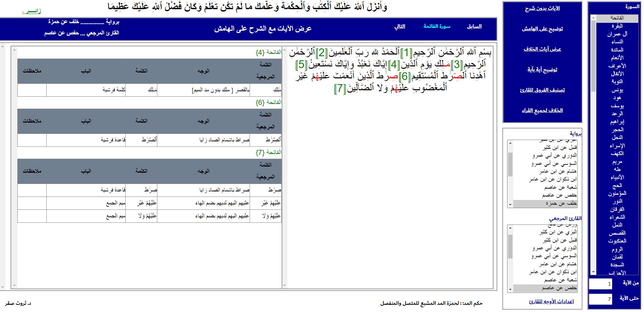Click the زائر user link
The width and height of the screenshot is (644, 312).
(x=32, y=11)
